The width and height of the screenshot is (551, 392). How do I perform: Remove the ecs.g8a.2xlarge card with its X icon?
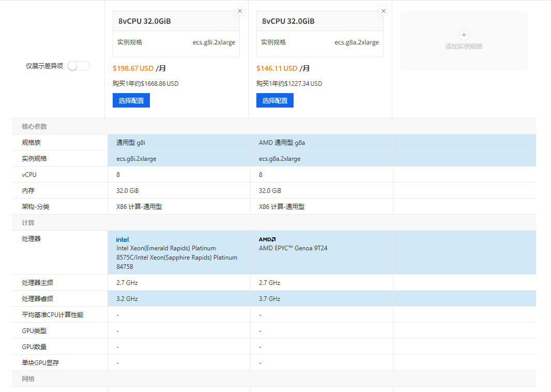[x=383, y=11]
